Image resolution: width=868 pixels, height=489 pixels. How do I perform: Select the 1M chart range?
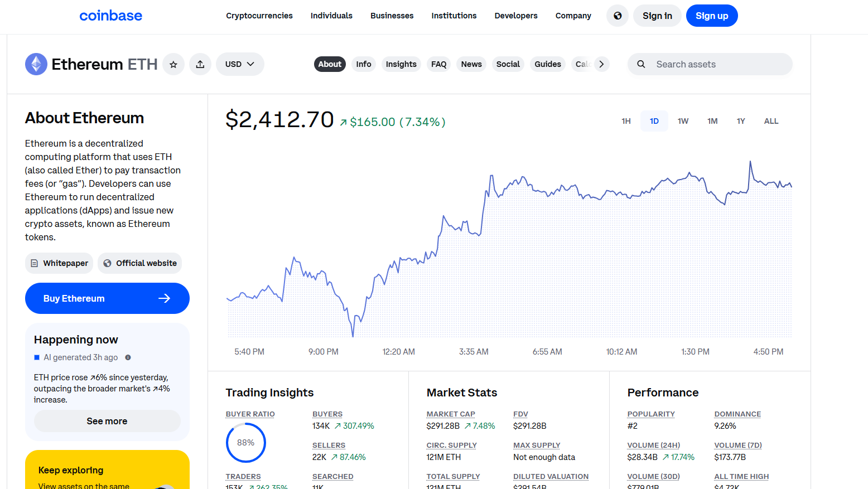tap(712, 121)
